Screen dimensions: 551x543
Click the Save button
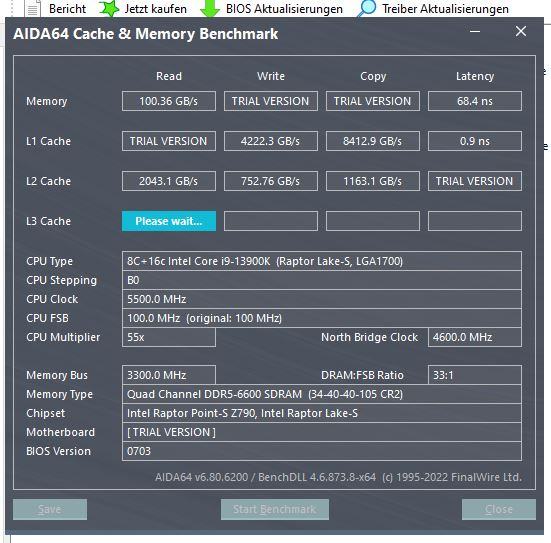pyautogui.click(x=50, y=509)
